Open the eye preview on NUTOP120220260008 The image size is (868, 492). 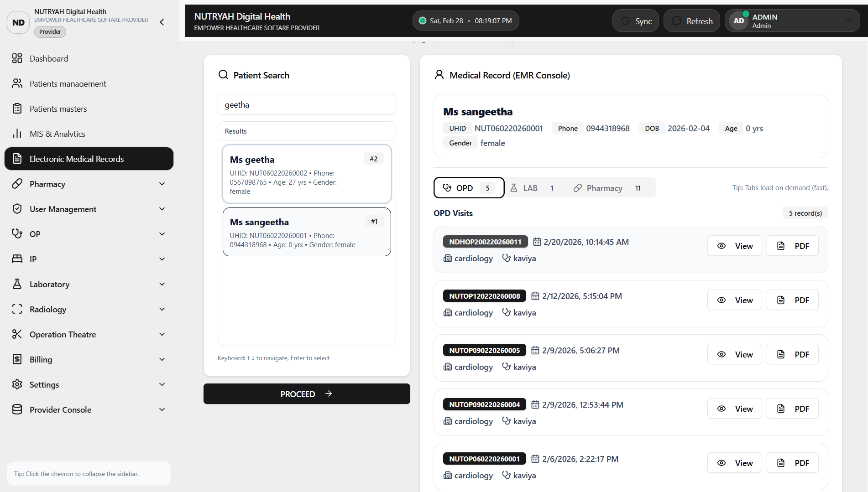pos(722,300)
